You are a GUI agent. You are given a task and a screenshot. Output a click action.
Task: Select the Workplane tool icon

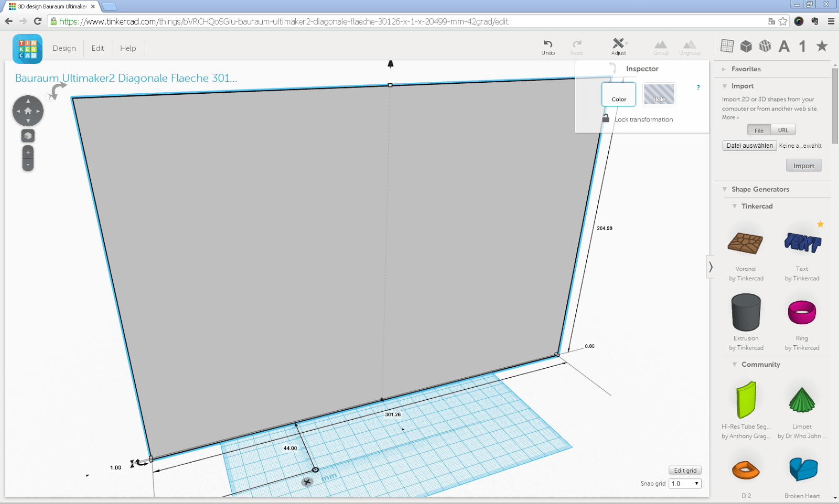coord(728,46)
